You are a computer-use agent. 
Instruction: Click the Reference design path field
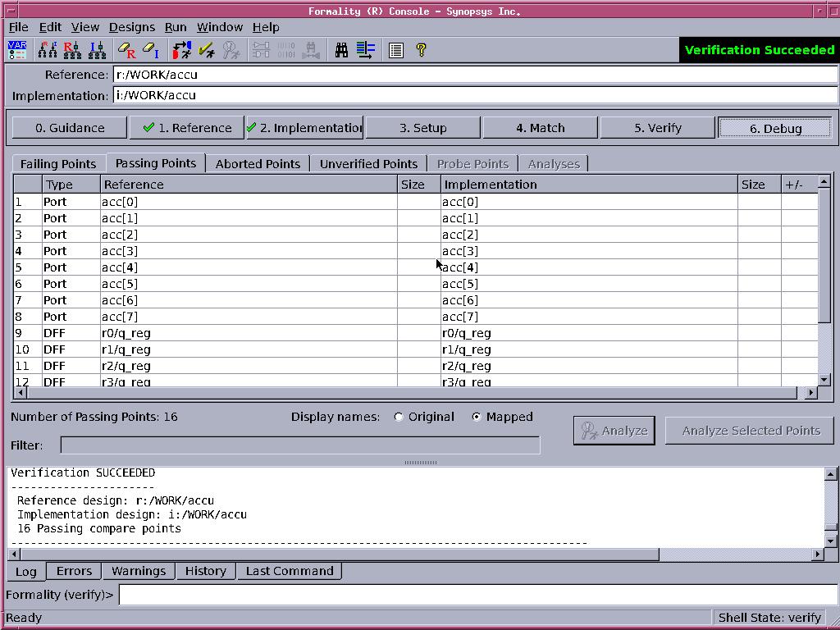[x=475, y=75]
